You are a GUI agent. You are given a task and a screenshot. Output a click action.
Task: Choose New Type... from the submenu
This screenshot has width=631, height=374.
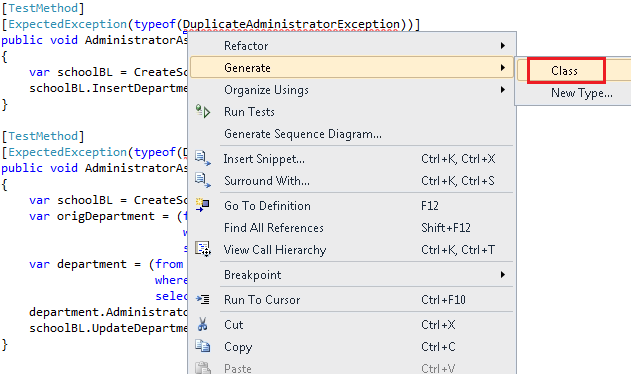(582, 93)
